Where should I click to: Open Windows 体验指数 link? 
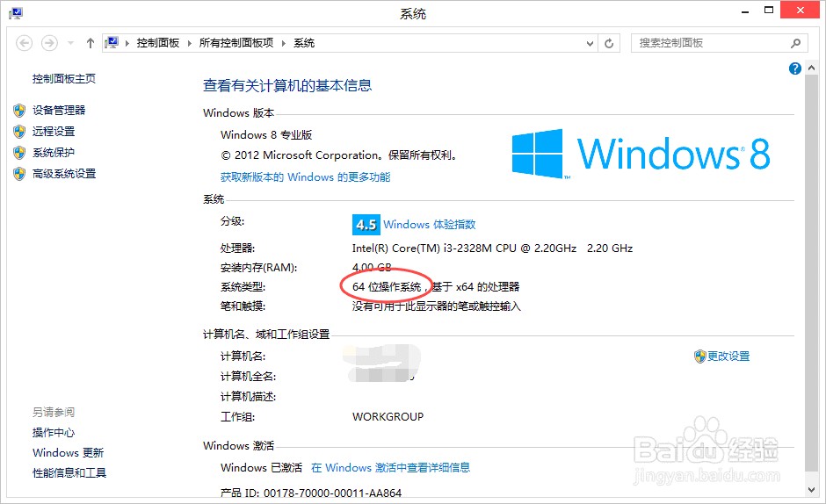[430, 225]
